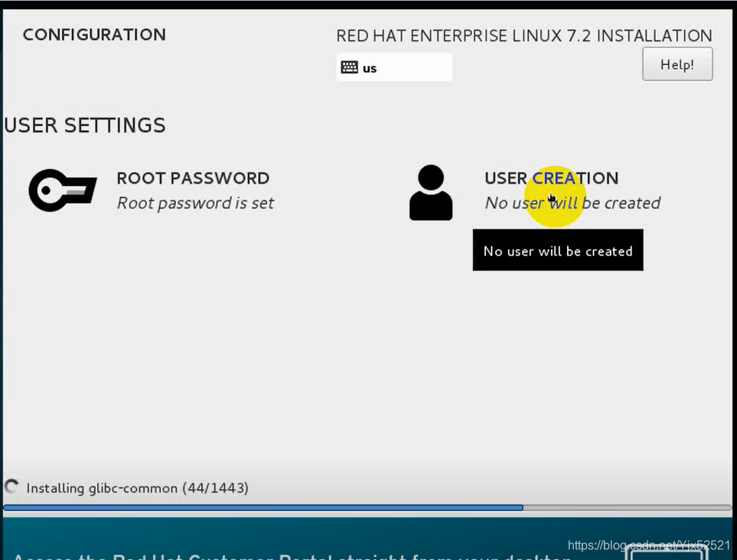Open the Help! button
737x560 pixels.
click(x=677, y=64)
